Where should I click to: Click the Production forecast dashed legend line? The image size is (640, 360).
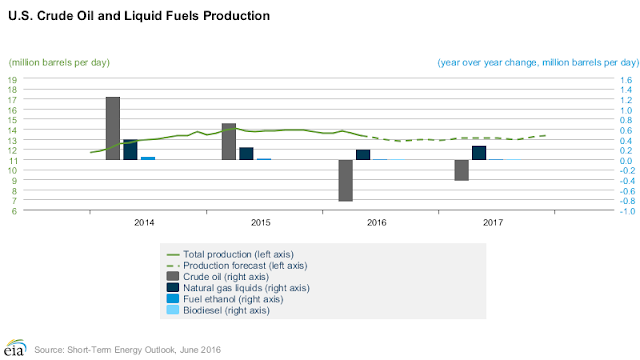pos(173,266)
